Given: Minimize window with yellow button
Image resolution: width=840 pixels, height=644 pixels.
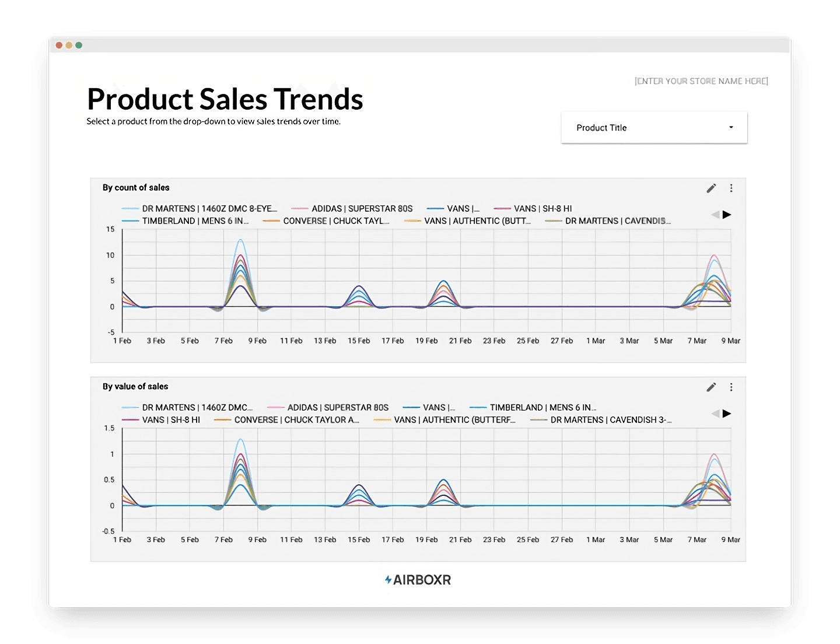Looking at the screenshot, I should [69, 45].
